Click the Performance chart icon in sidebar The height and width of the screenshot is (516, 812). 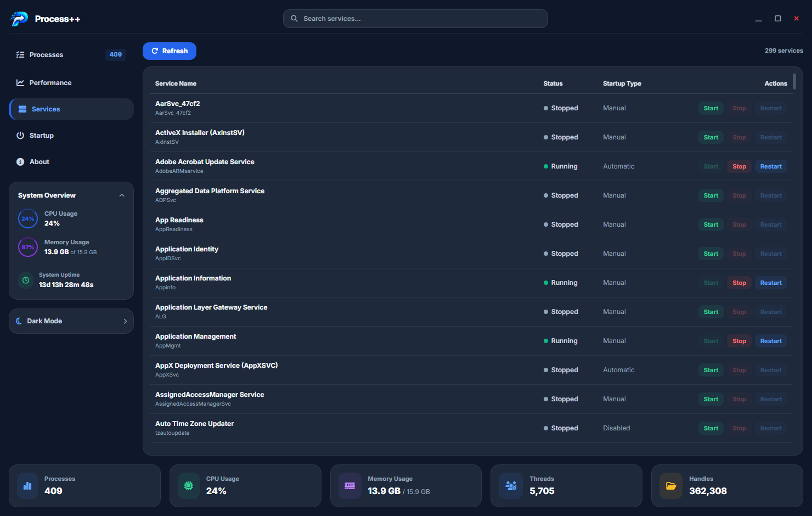(x=20, y=83)
